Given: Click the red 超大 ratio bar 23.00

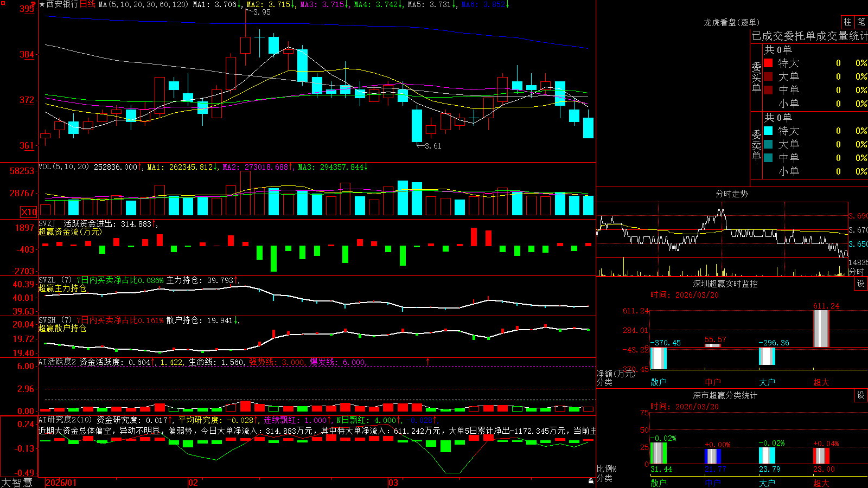Looking at the screenshot, I should (x=821, y=456).
